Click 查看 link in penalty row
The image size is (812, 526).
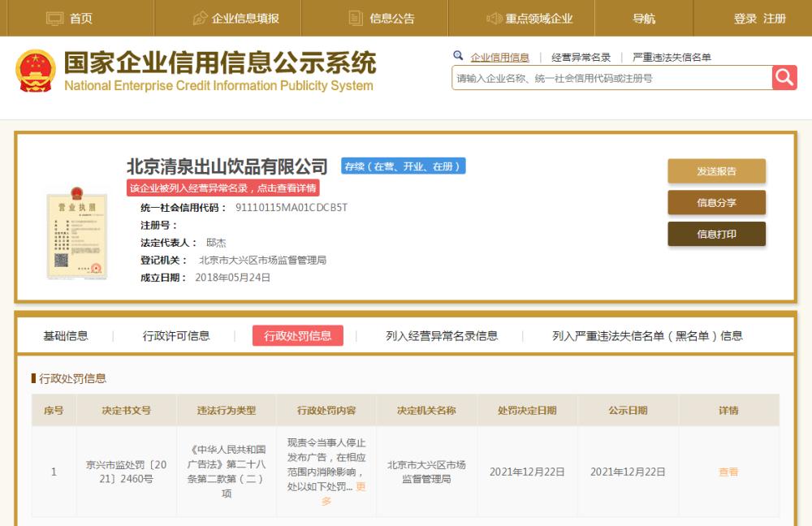point(728,472)
